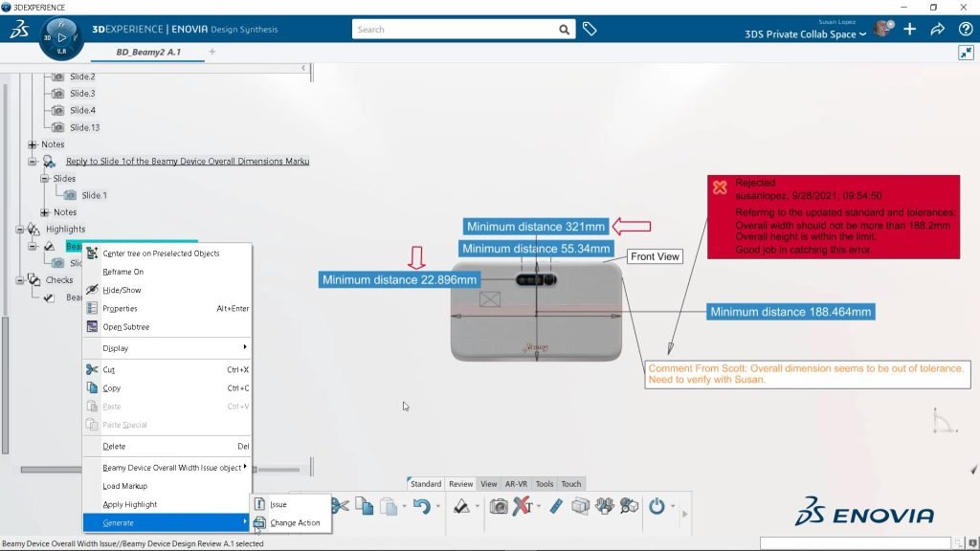Choose Apply Highlight in context menu
This screenshot has width=980, height=551.
[167, 504]
